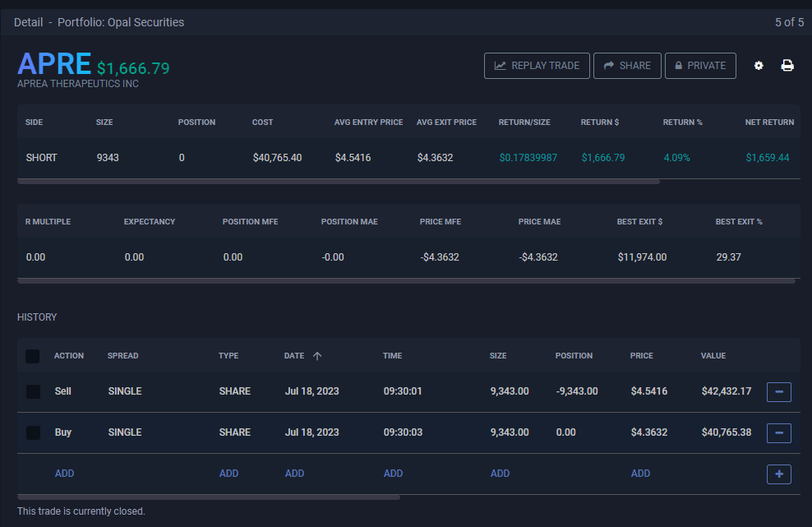Viewport: 812px width, 527px height.
Task: Click the plus icon to add row
Action: pyautogui.click(x=778, y=474)
